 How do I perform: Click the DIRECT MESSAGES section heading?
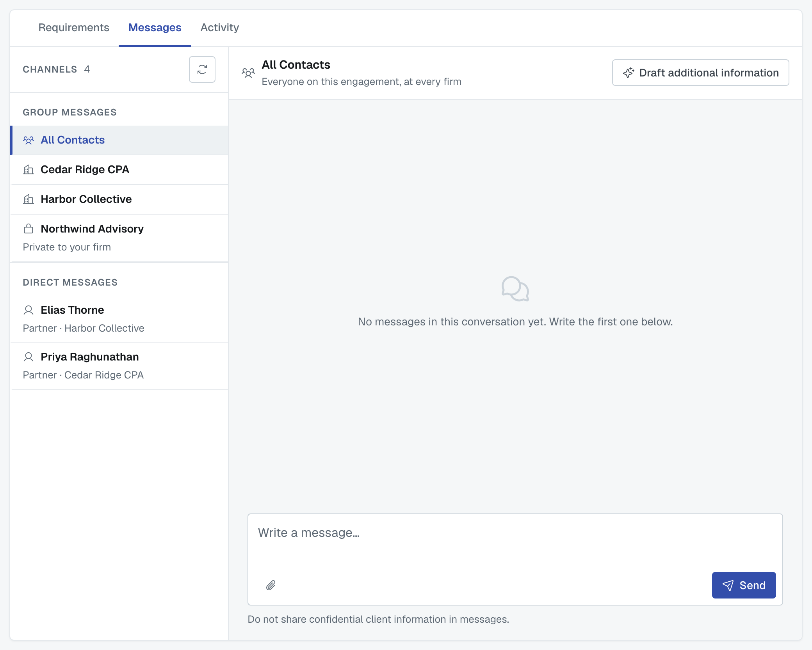70,282
